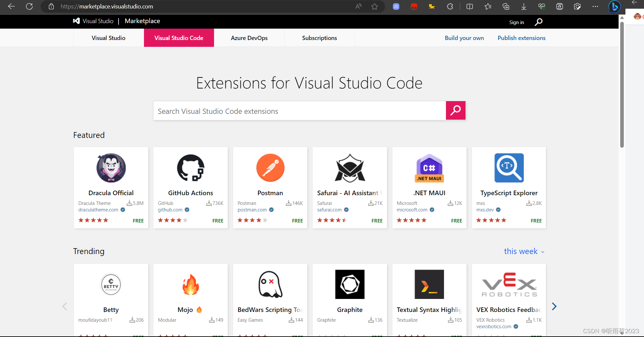This screenshot has width=644, height=337.
Task: Click the verified badge next to microsoft.com
Action: point(432,210)
